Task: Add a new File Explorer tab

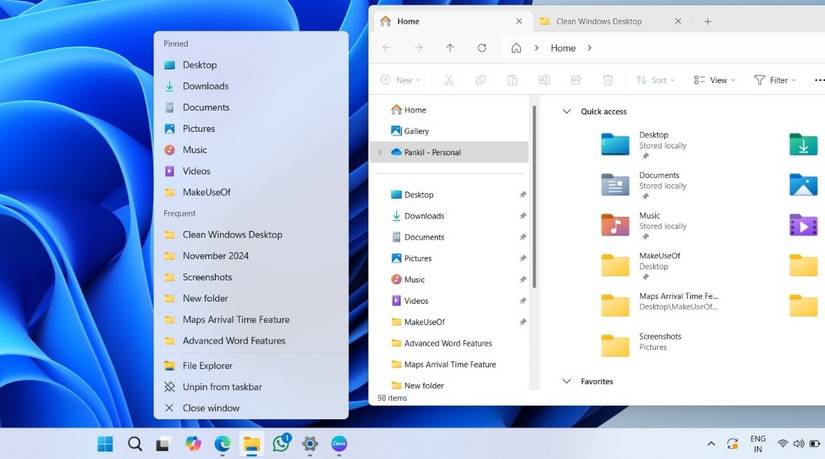Action: pyautogui.click(x=708, y=21)
